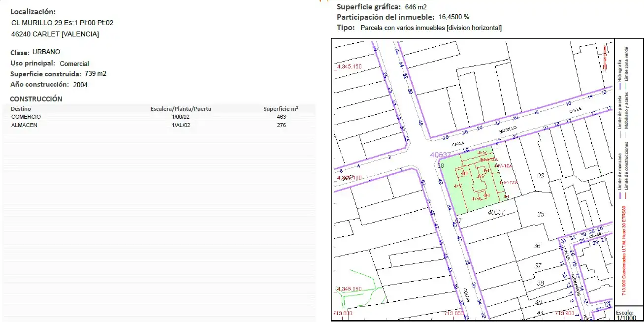Click the 'Destino' column header
Screen dimensions: 644x322
(21, 109)
